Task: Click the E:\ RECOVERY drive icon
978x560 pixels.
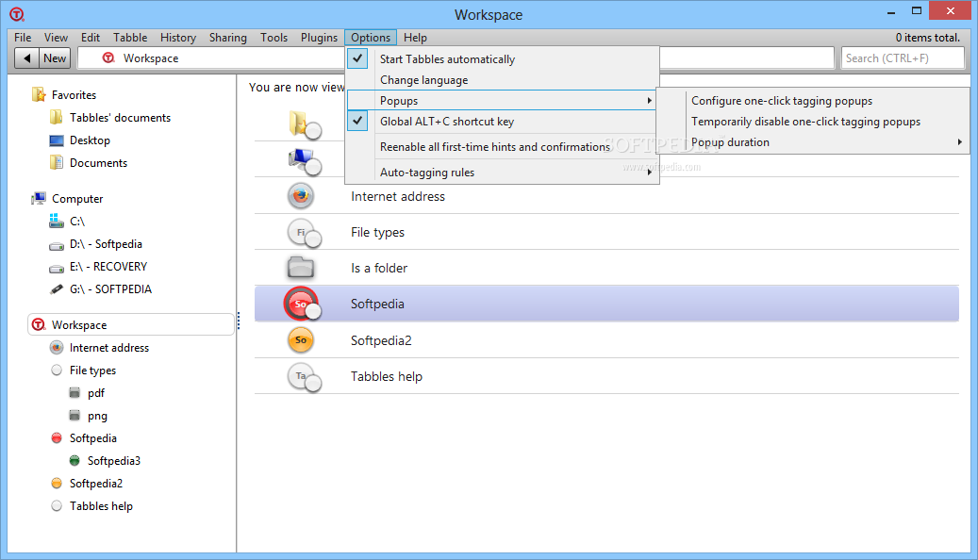Action: [x=57, y=268]
